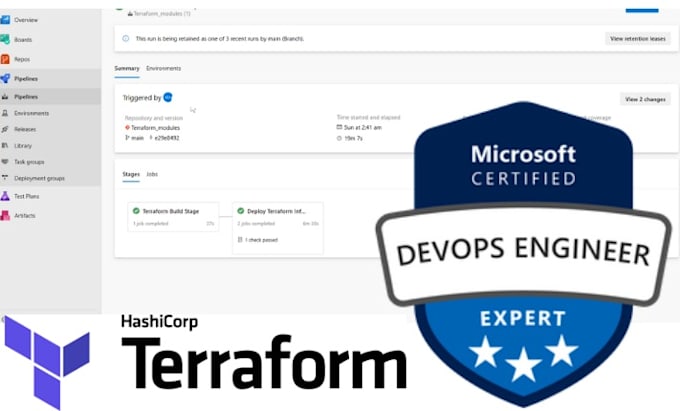Click the Test Plans label in sidebar
The image size is (680, 411).
point(26,196)
